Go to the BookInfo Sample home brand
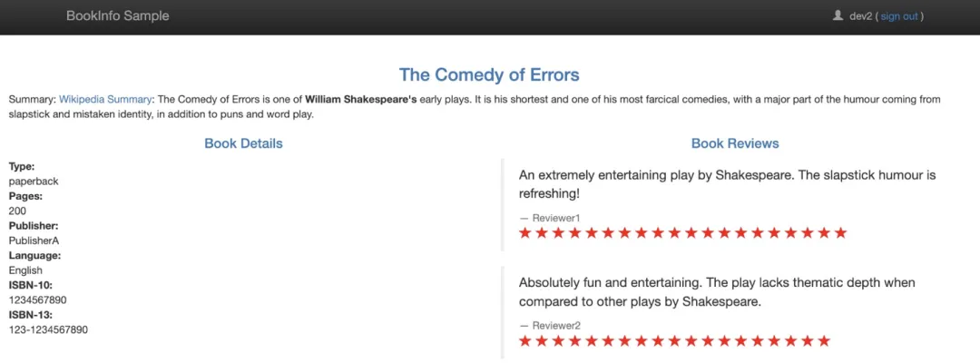 (117, 16)
